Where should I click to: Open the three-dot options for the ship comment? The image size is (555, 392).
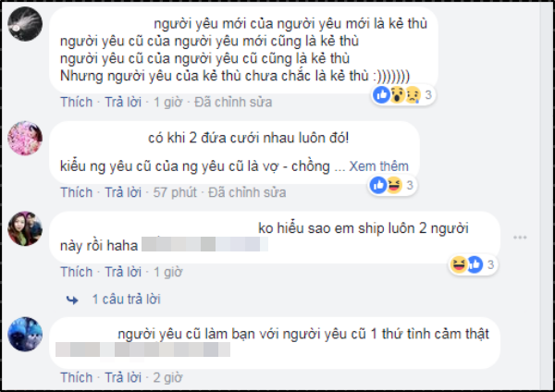520,237
